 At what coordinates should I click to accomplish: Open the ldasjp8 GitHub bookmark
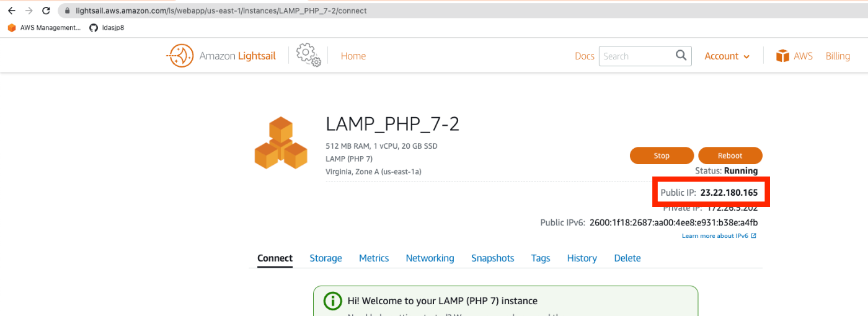tap(107, 27)
